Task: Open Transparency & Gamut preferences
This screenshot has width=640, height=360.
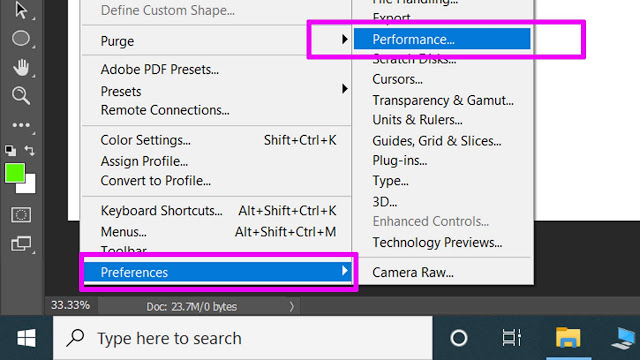Action: pos(443,100)
